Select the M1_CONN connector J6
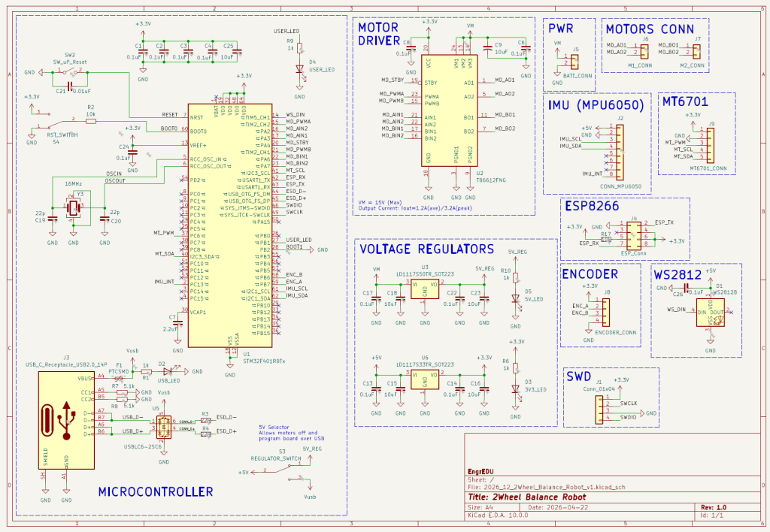 pyautogui.click(x=644, y=50)
